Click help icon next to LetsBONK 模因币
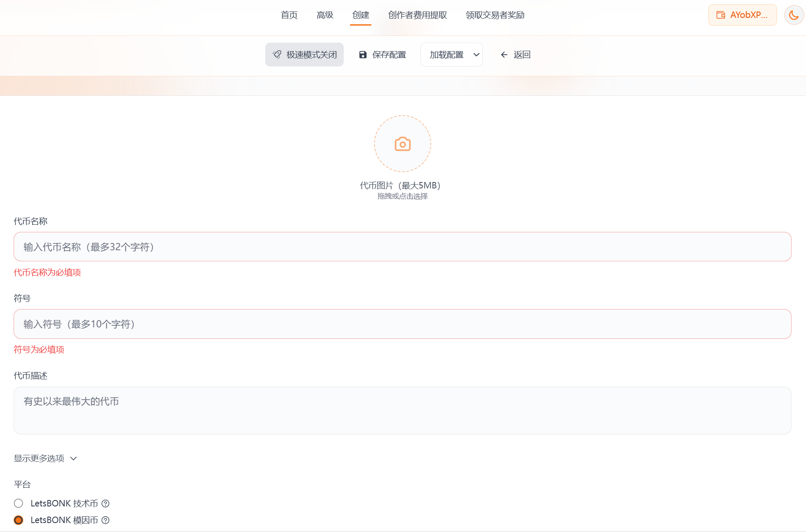Viewport: 806px width, 532px height. 105,520
